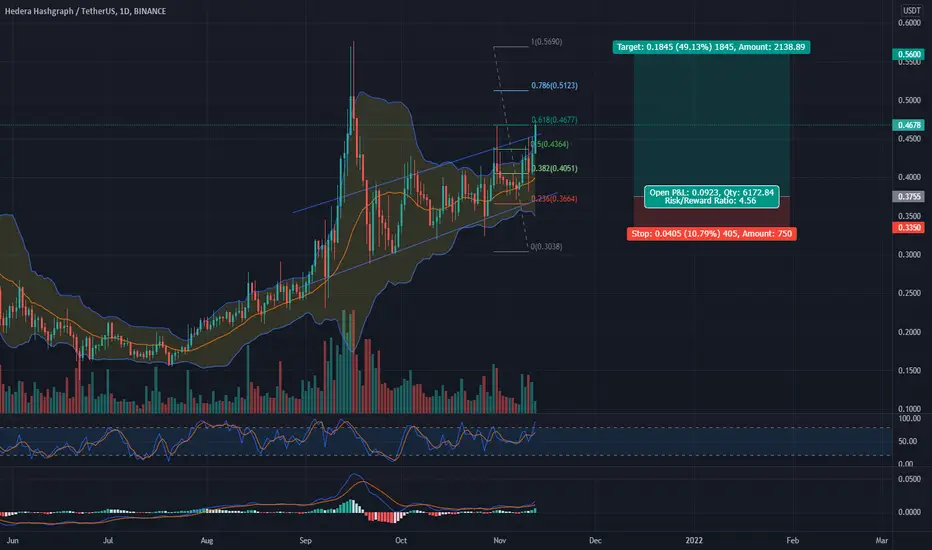The width and height of the screenshot is (932, 550).
Task: Click the Jul label on time axis
Action: (108, 540)
